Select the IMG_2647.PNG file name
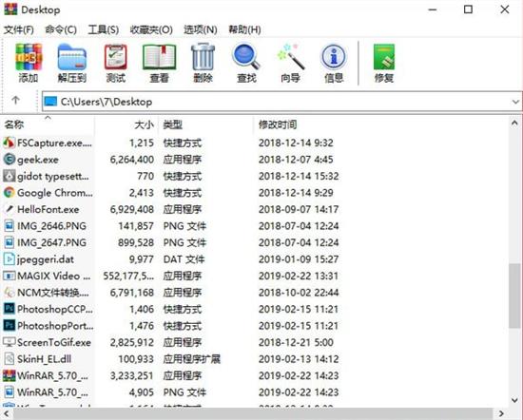Viewport: 523px width, 420px height. 51,242
